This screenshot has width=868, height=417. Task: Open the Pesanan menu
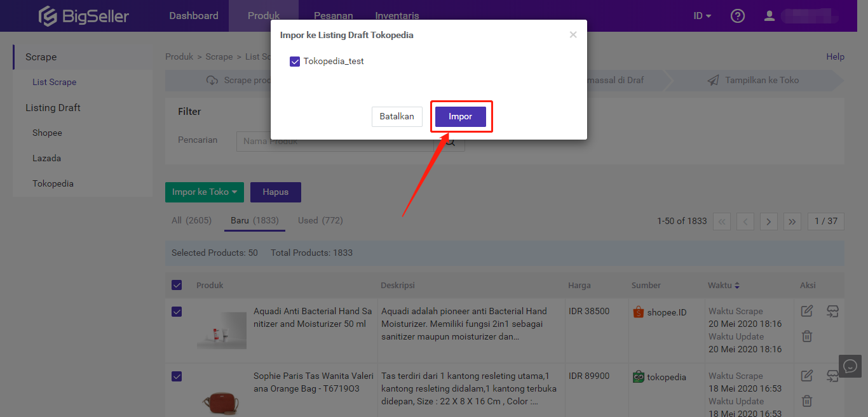pyautogui.click(x=334, y=16)
